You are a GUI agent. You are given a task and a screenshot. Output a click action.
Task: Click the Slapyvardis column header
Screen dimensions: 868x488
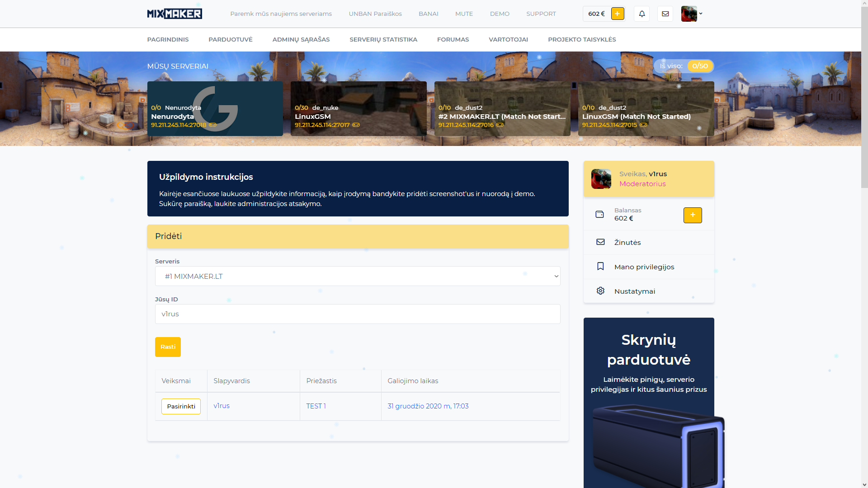231,381
